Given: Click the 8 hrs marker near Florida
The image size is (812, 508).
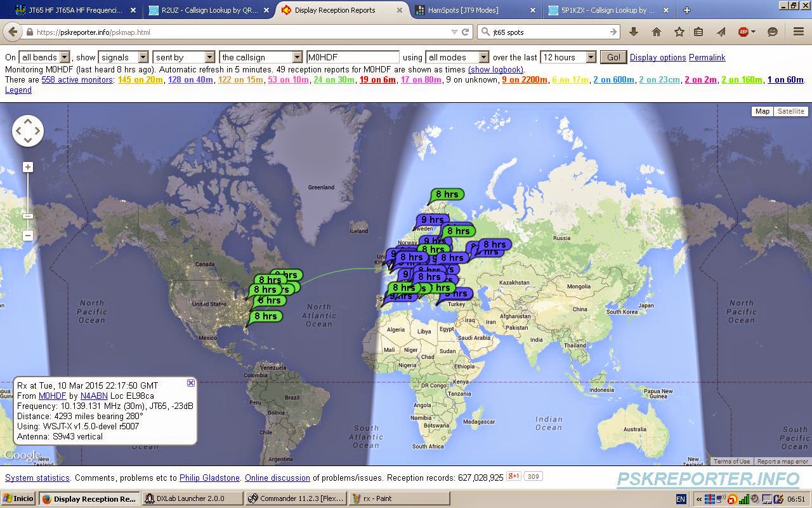Looking at the screenshot, I should (x=265, y=316).
